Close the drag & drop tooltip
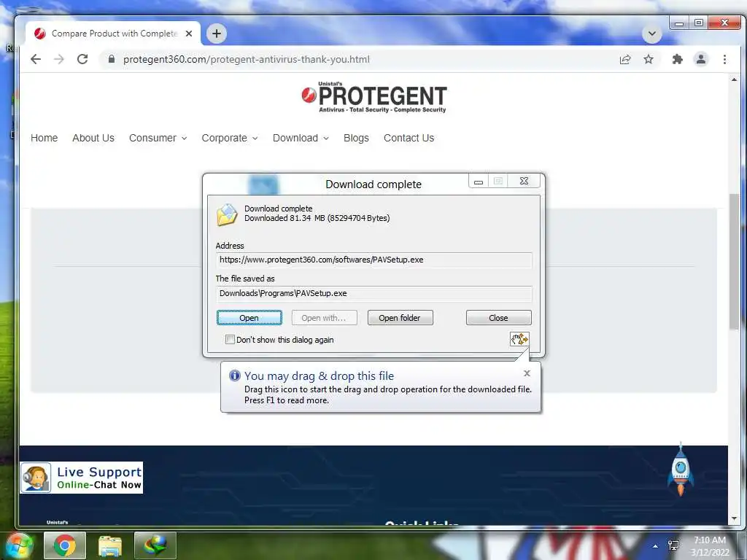 (527, 373)
